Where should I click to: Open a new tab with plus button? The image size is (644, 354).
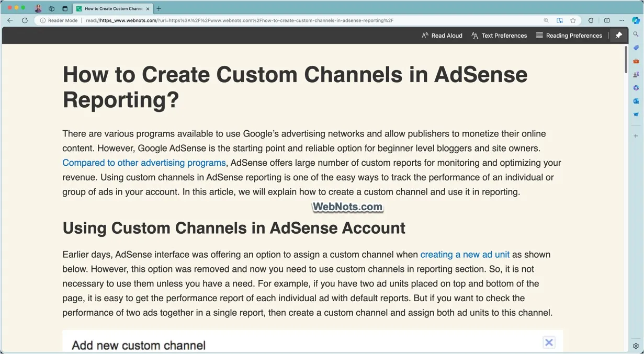click(x=159, y=8)
